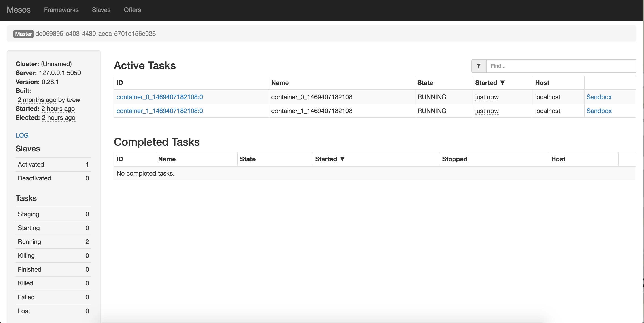Switch to the Offers page

(132, 10)
